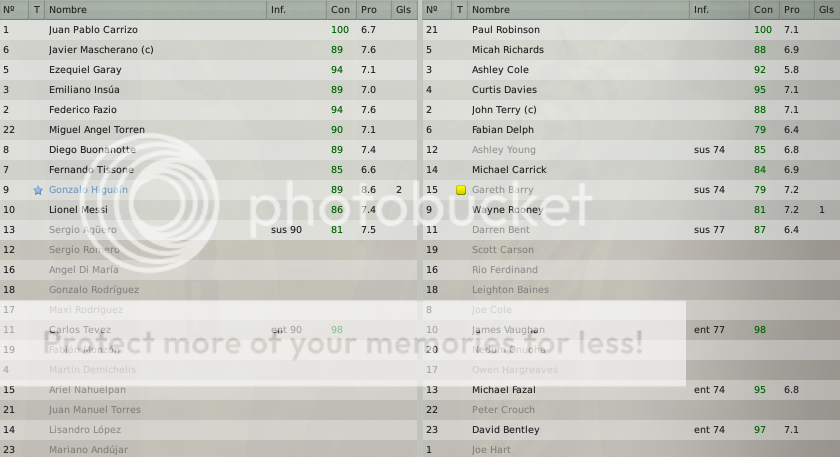Open Lionel Messi's player profile
This screenshot has height=457, width=840.
pyautogui.click(x=78, y=210)
